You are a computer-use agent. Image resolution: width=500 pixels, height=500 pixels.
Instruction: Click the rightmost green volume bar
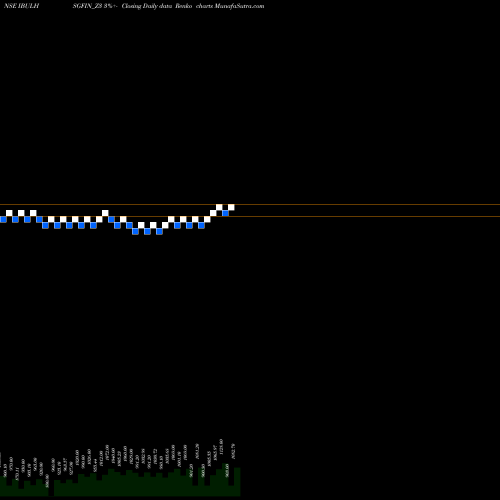[237, 482]
